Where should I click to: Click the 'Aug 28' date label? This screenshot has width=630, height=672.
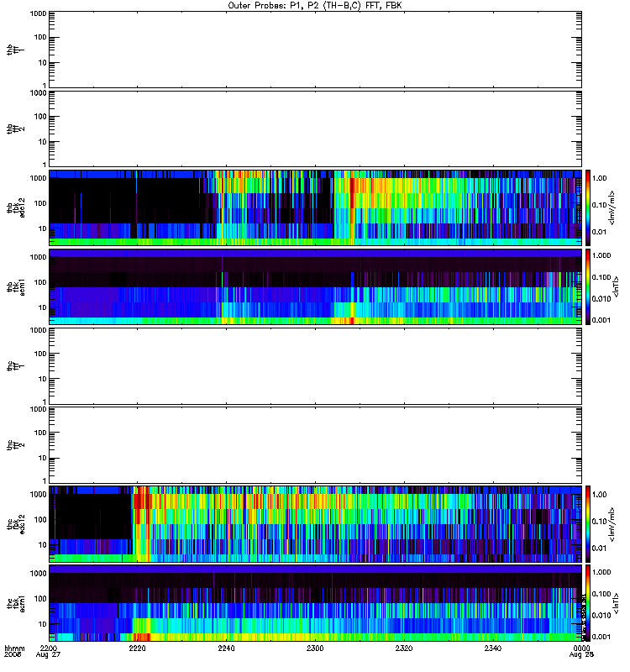(x=581, y=655)
